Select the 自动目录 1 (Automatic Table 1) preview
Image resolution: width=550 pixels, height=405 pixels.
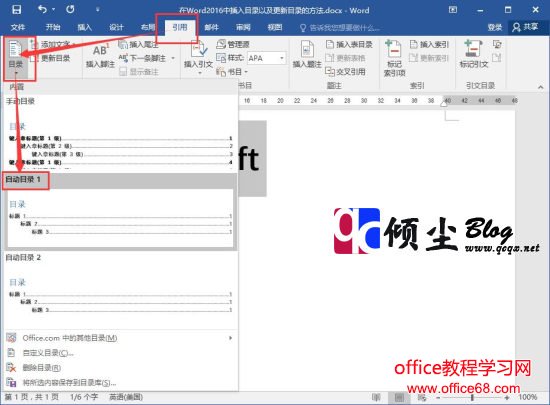120,211
